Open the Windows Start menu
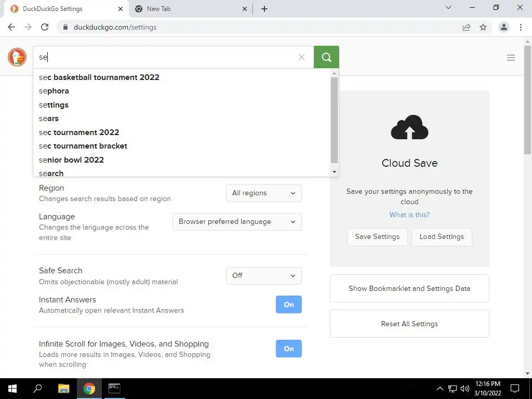The height and width of the screenshot is (399, 532). tap(12, 389)
